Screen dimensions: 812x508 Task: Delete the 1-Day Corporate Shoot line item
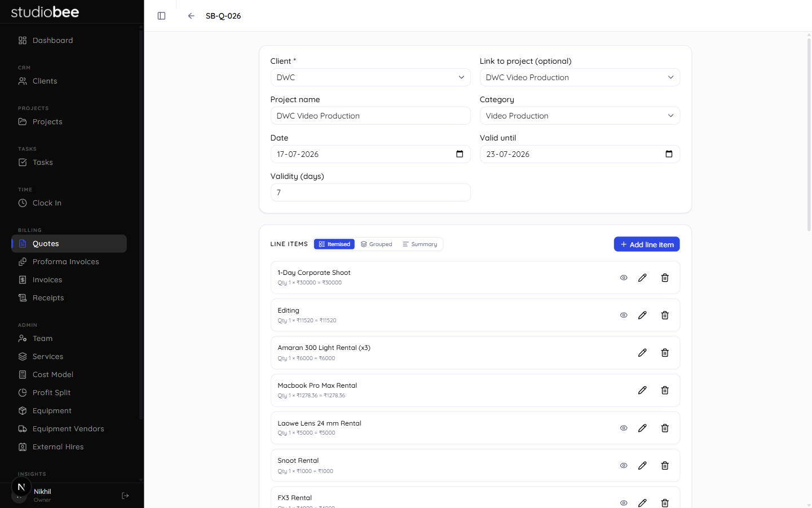665,278
